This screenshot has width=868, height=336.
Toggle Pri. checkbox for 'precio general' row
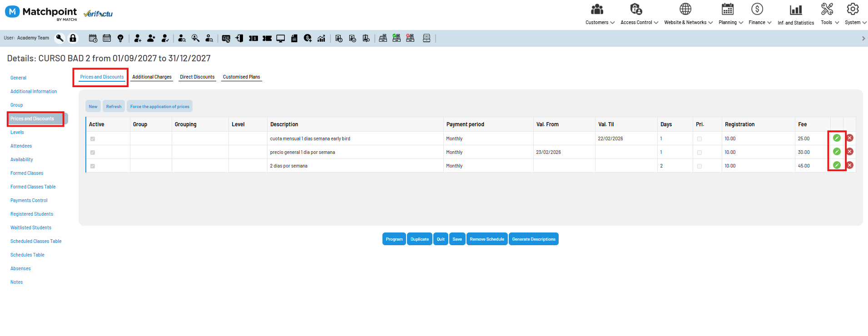(699, 153)
